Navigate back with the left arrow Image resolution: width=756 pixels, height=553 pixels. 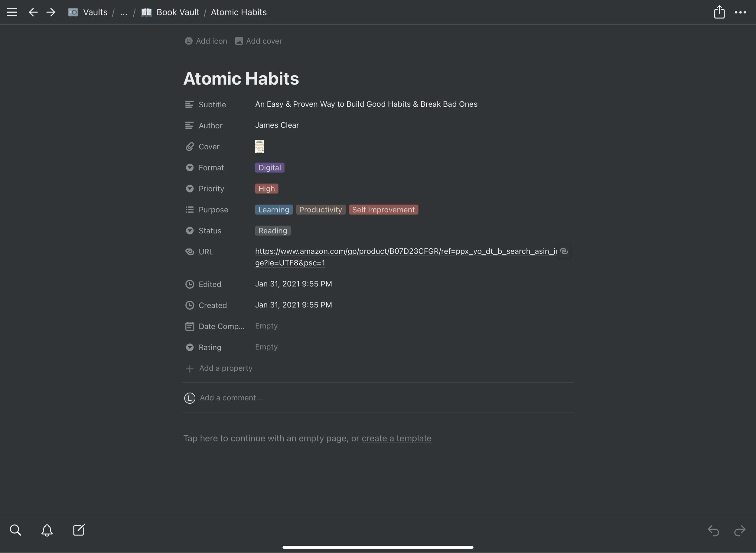pyautogui.click(x=33, y=12)
